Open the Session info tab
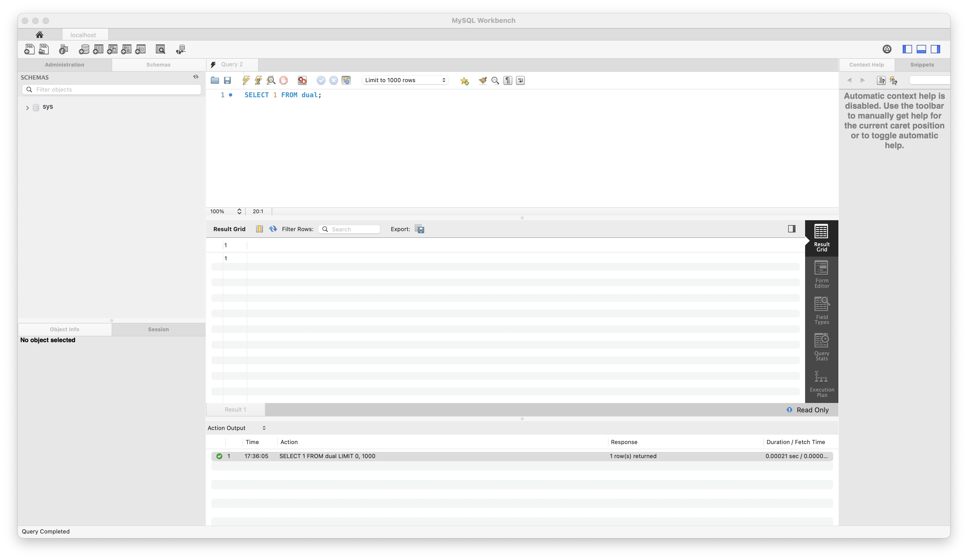The image size is (968, 560). click(158, 329)
